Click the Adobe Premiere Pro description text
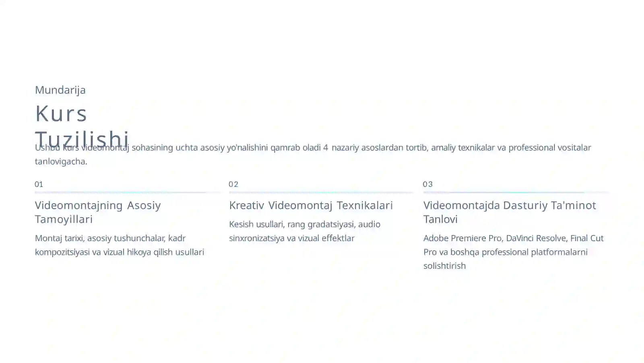 tap(513, 252)
